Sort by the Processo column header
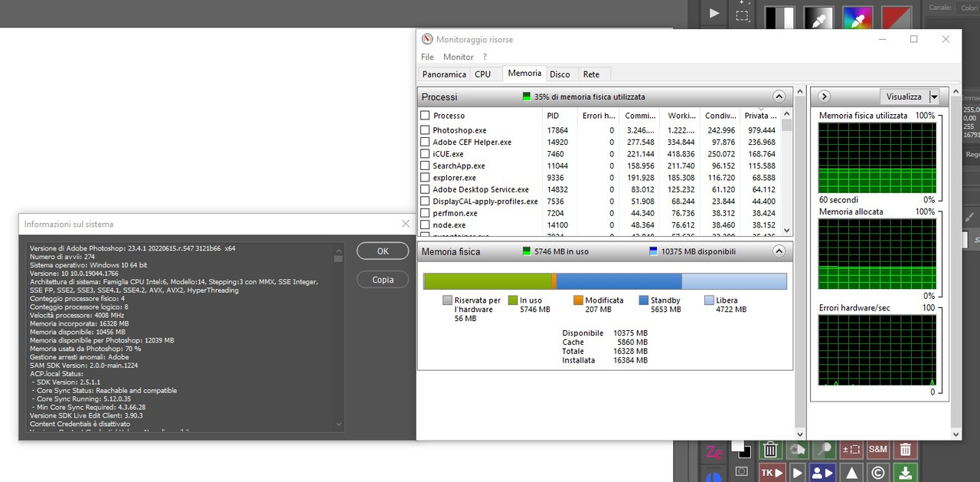This screenshot has width=980, height=482. [x=479, y=116]
